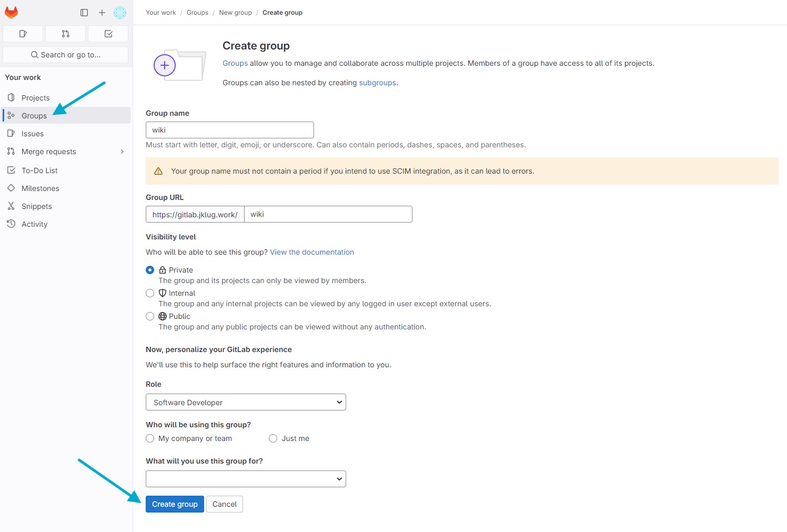Click the Create group button

click(175, 504)
